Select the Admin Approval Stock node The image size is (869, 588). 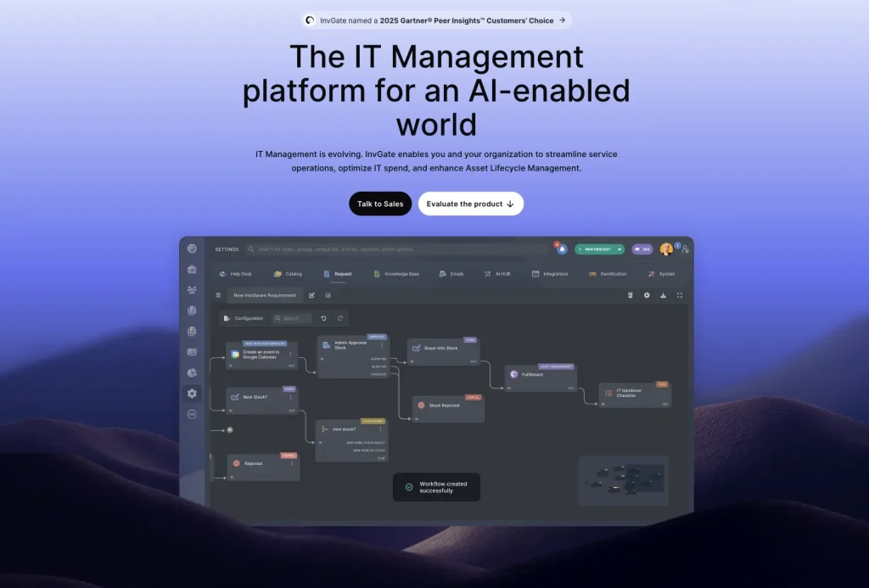click(x=353, y=357)
